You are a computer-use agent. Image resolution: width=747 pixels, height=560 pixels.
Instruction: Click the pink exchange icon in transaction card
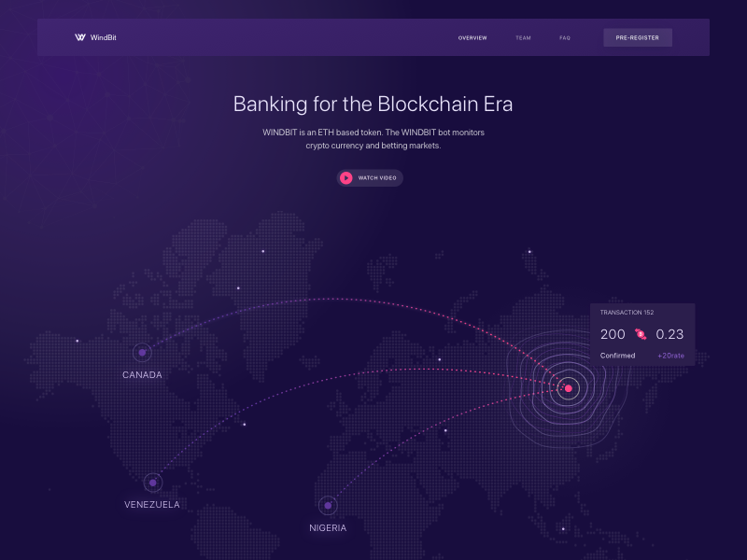click(x=641, y=334)
